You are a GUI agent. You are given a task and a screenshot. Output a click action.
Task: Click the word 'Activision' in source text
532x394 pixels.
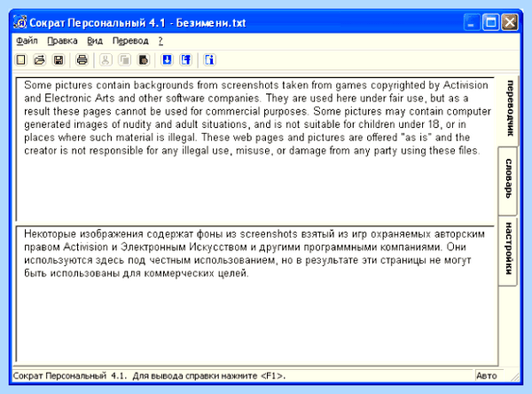[465, 85]
